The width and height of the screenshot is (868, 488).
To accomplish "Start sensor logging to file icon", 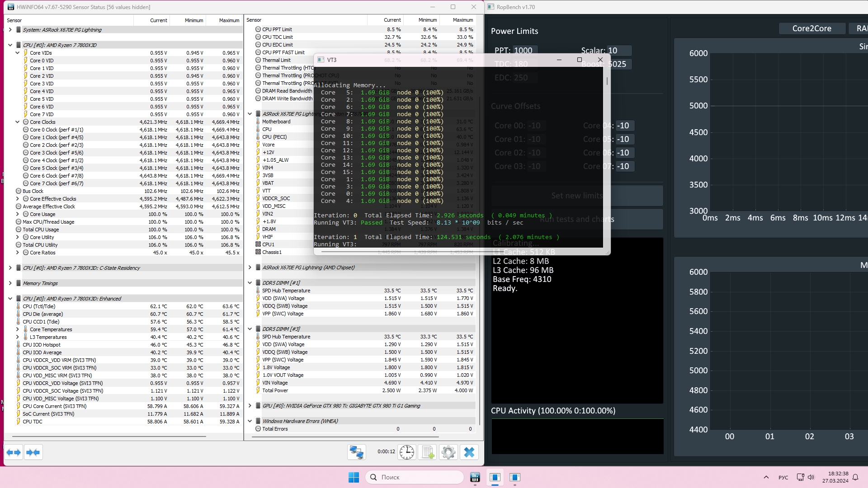I will 427,452.
